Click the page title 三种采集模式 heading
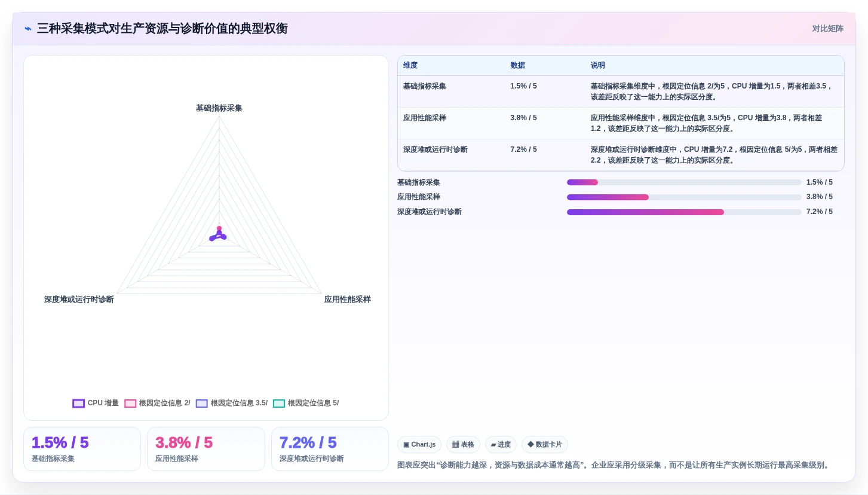 pos(162,29)
